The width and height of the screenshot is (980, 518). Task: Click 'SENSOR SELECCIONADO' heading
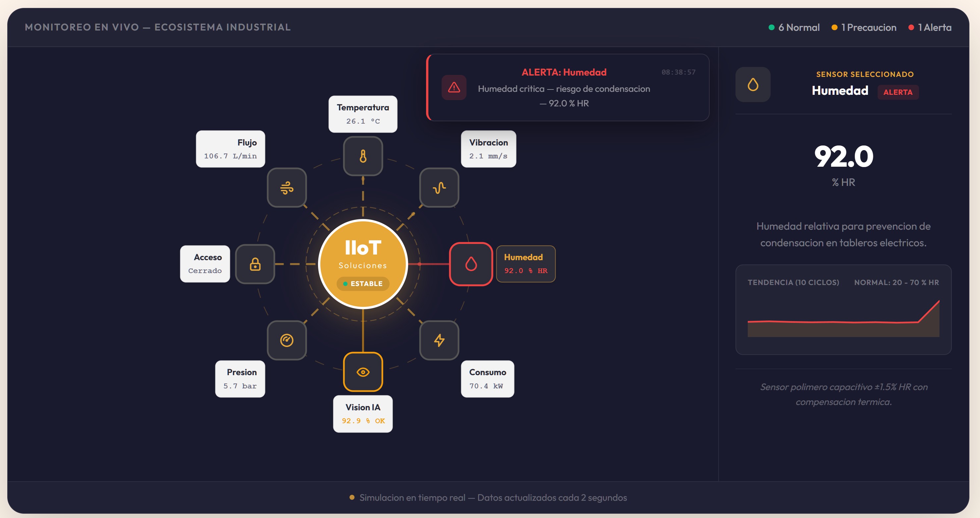click(x=865, y=74)
